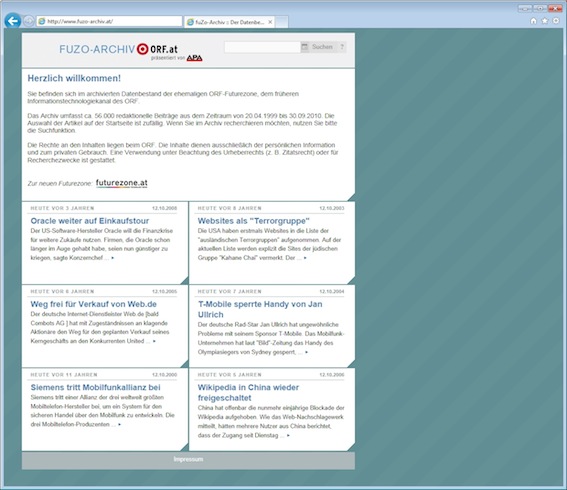Click the read-more arrow in Web.de article

pyautogui.click(x=154, y=341)
